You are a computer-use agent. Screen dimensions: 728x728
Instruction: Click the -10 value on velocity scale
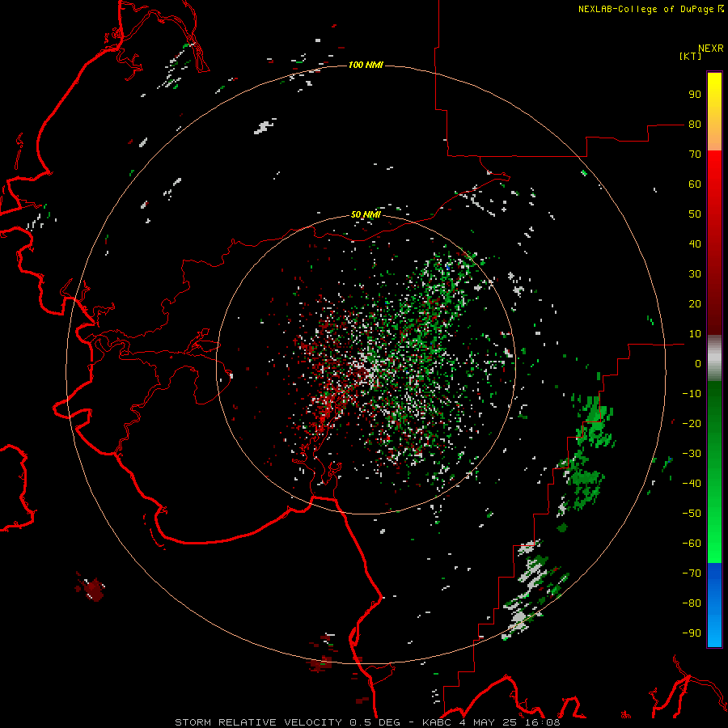click(x=692, y=394)
